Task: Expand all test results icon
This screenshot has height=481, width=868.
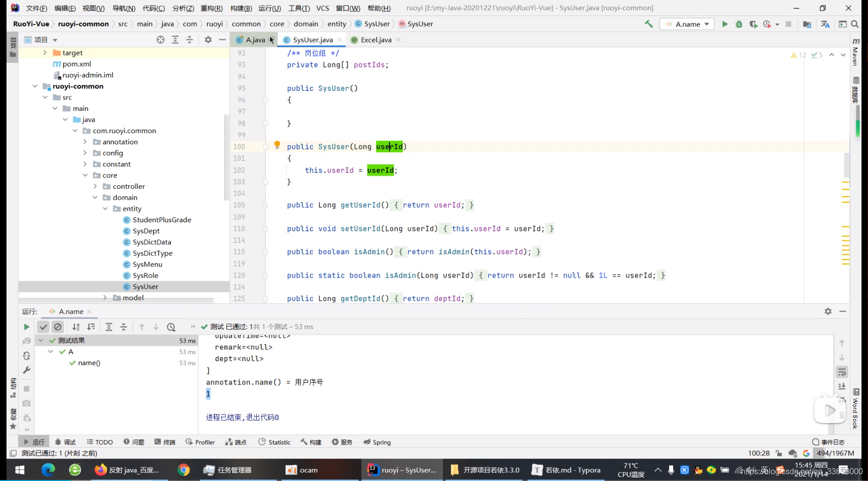Action: (x=109, y=327)
